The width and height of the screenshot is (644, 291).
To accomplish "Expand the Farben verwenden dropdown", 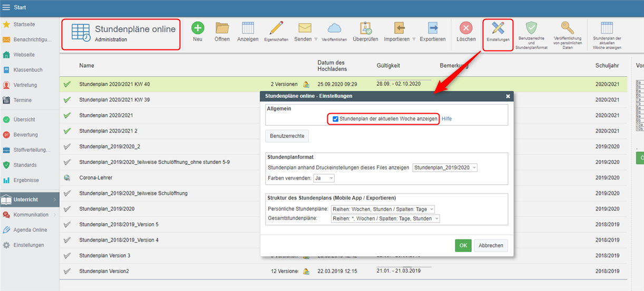I will [324, 178].
